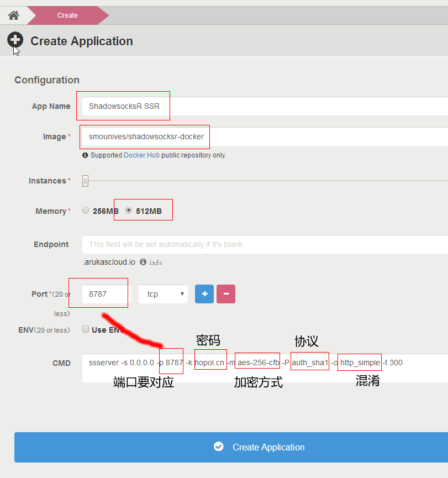448x478 pixels.
Task: Click the info icon next to arukascloud.io
Action: click(x=143, y=262)
